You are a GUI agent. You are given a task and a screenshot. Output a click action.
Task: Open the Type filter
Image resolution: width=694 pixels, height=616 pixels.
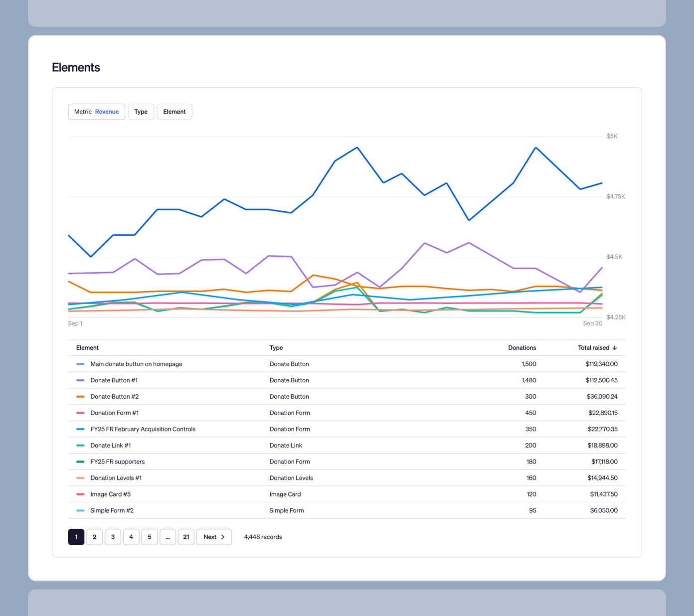(141, 112)
